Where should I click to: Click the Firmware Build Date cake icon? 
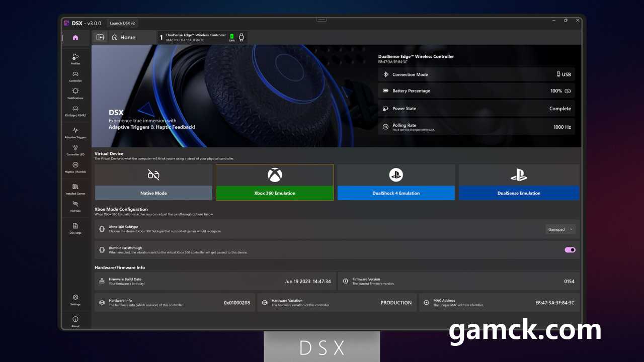[x=102, y=281]
